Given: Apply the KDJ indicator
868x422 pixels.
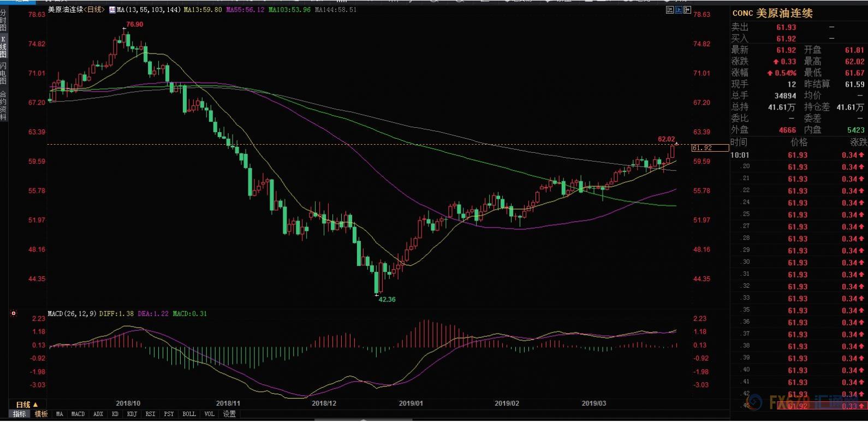Looking at the screenshot, I should click(132, 414).
